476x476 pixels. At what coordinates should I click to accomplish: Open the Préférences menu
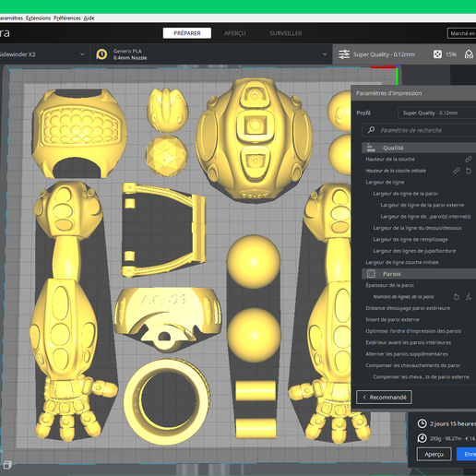[x=67, y=18]
